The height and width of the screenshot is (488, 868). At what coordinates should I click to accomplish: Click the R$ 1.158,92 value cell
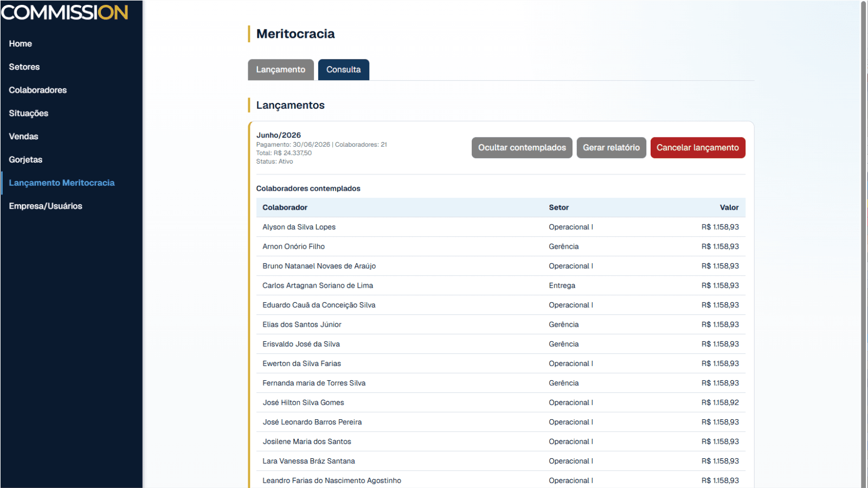click(720, 402)
